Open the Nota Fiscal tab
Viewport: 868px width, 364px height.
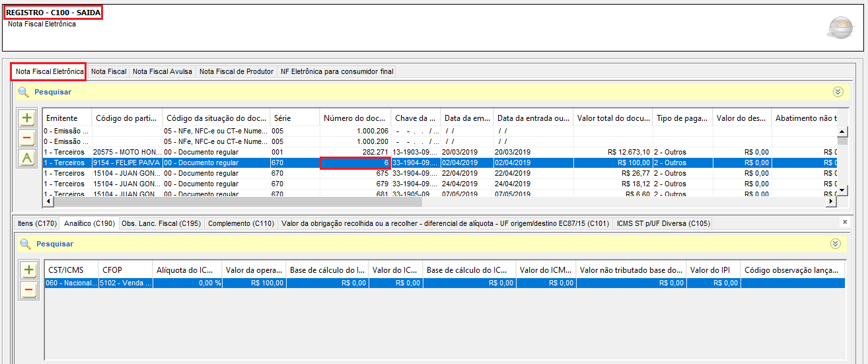click(x=108, y=71)
